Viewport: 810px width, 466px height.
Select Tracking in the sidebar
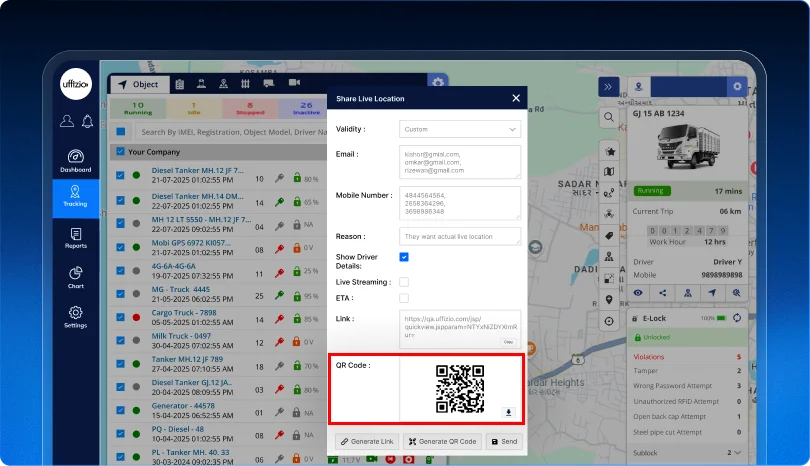coord(75,197)
